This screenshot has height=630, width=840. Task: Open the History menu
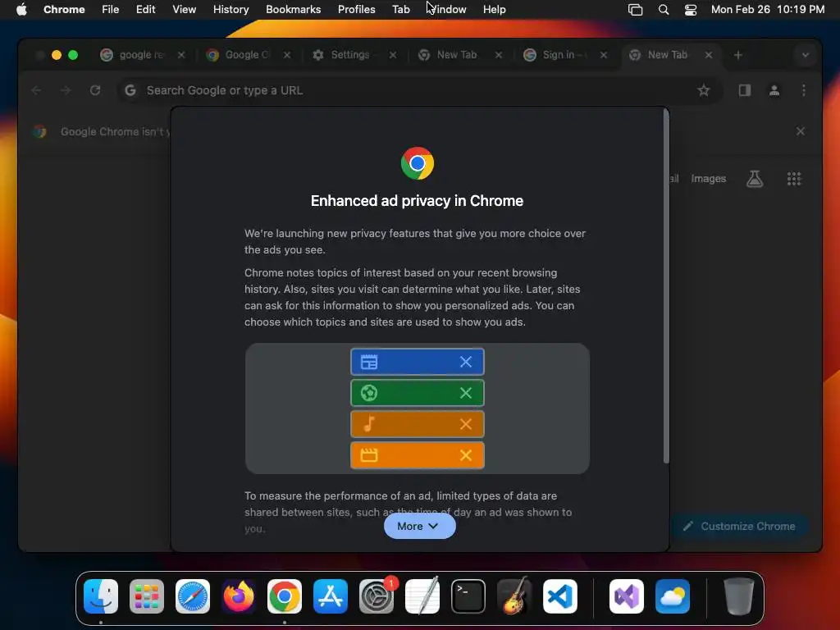[x=231, y=9]
